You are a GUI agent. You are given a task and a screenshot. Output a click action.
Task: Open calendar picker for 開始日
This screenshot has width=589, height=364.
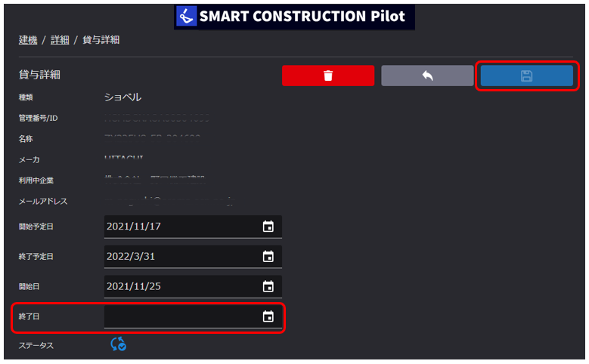tap(268, 286)
